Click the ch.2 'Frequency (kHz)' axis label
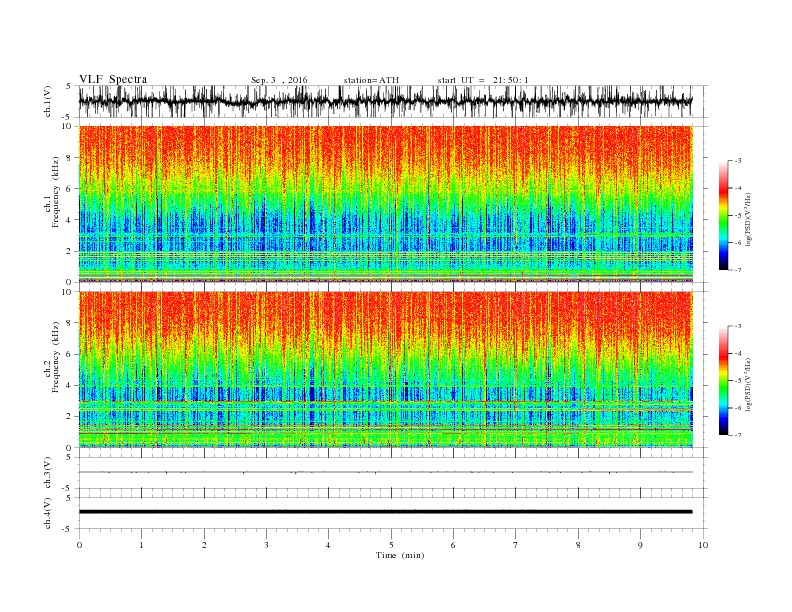792x612 pixels. [x=56, y=358]
